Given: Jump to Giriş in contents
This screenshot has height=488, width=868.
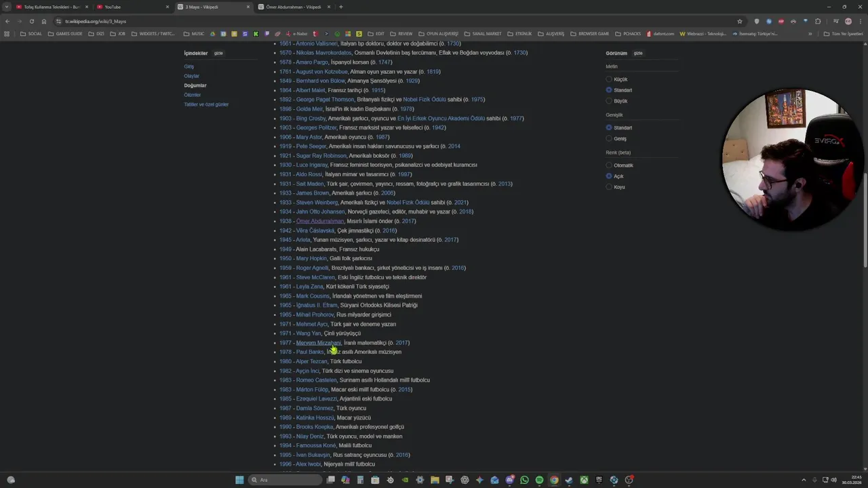Looking at the screenshot, I should click(x=189, y=66).
